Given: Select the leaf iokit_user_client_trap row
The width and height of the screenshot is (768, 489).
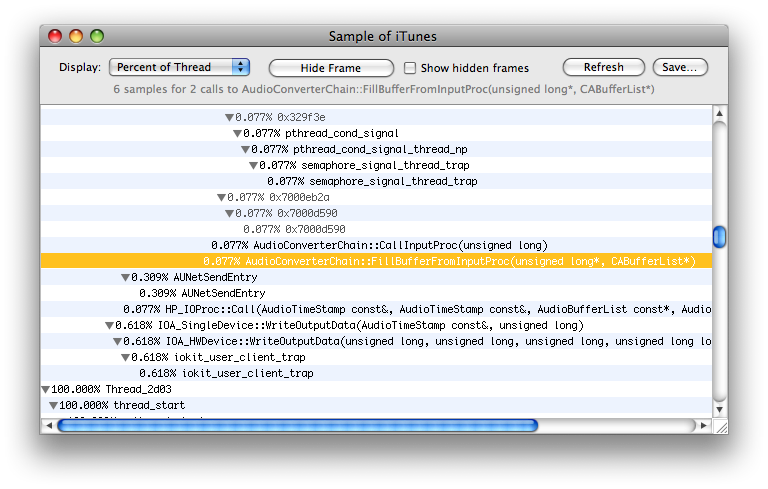Looking at the screenshot, I should click(x=376, y=373).
